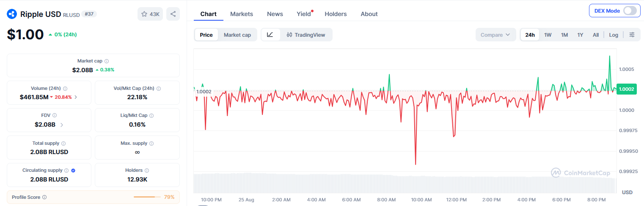Toggle DEX Mode switch
Screen dimensions: 644x206
point(630,11)
